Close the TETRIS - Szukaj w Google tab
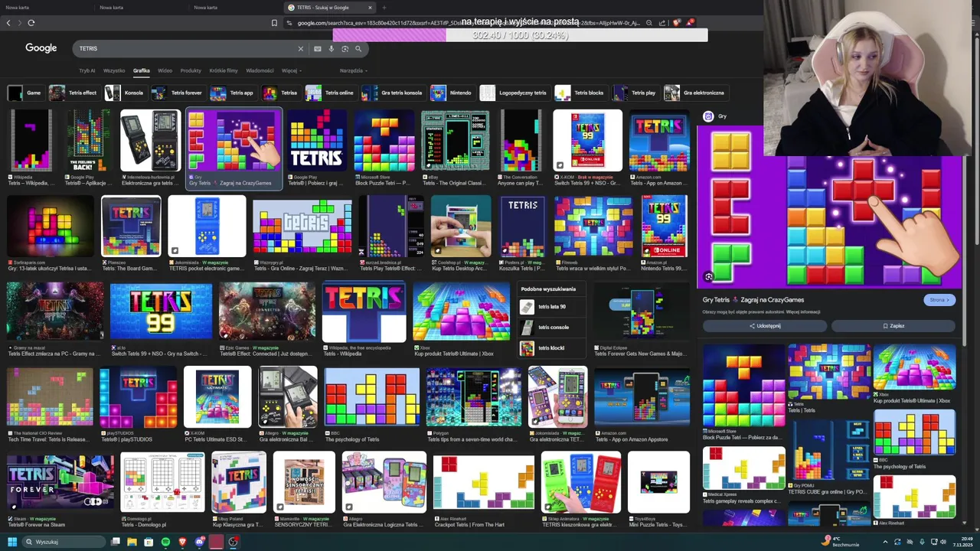980x551 pixels. click(370, 8)
